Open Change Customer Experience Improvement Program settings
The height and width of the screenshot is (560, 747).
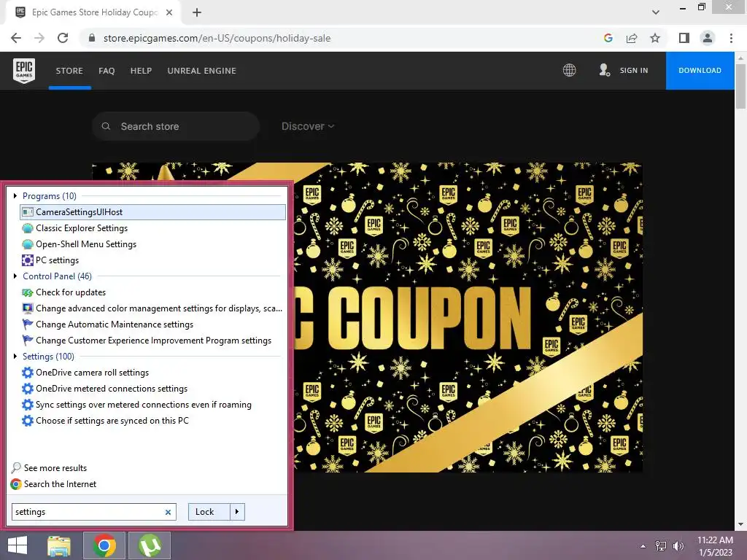[x=153, y=341]
